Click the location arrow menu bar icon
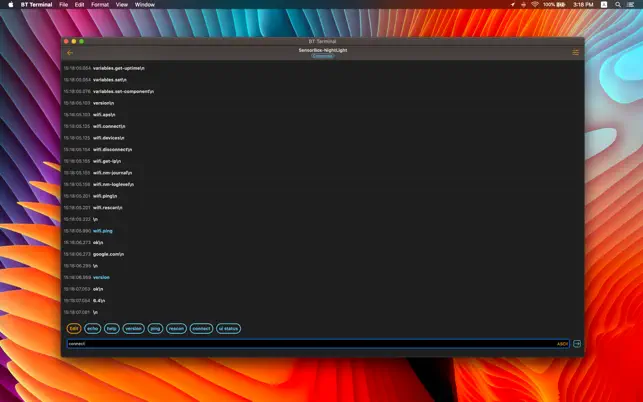Screen dimensions: 643x402 (x=513, y=5)
